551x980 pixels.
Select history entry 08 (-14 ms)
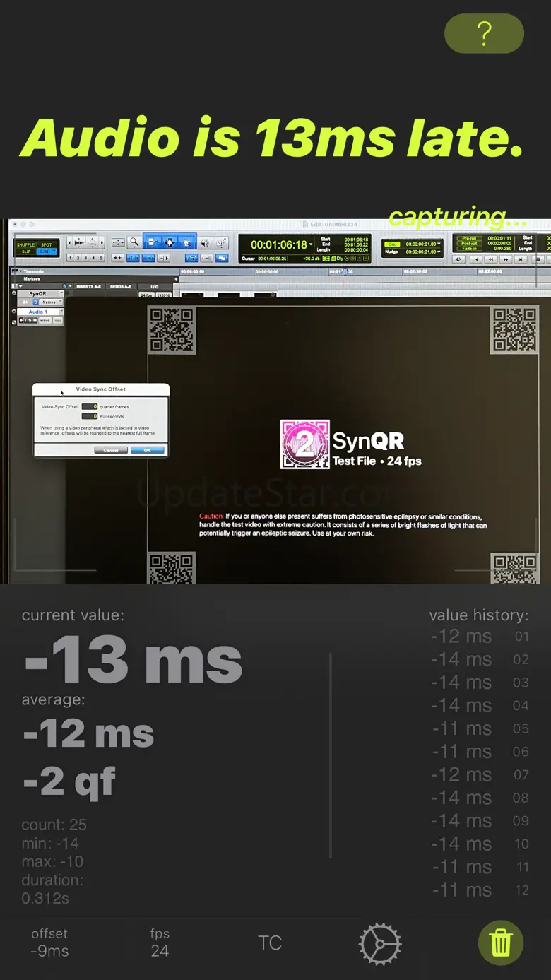pos(480,798)
